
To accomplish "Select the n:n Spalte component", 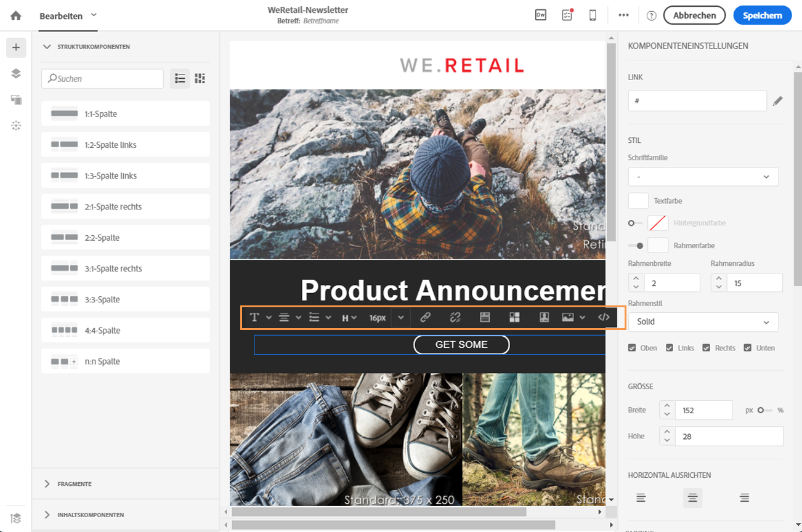I will 126,361.
